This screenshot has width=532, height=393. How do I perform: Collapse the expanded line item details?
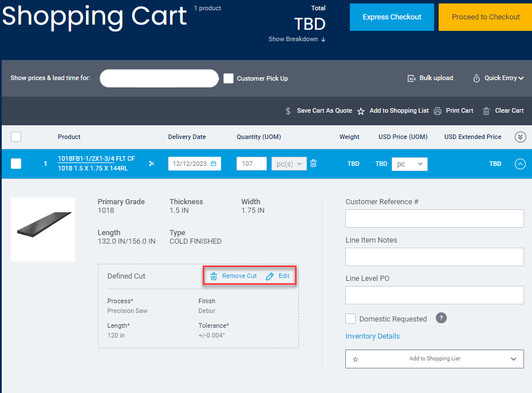[520, 164]
